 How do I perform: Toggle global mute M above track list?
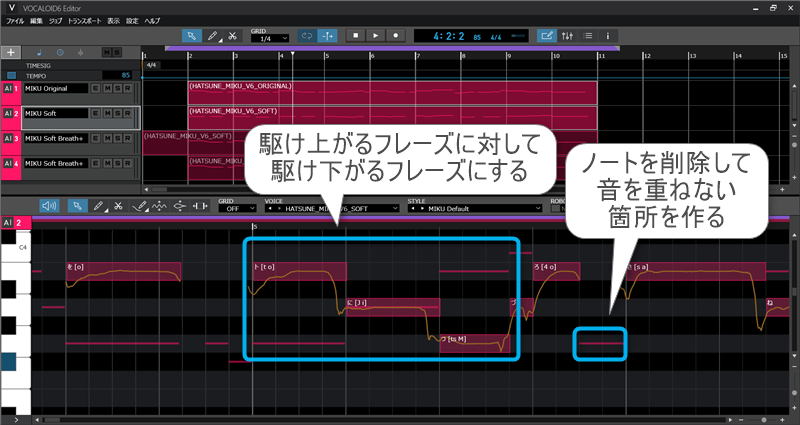(x=106, y=53)
